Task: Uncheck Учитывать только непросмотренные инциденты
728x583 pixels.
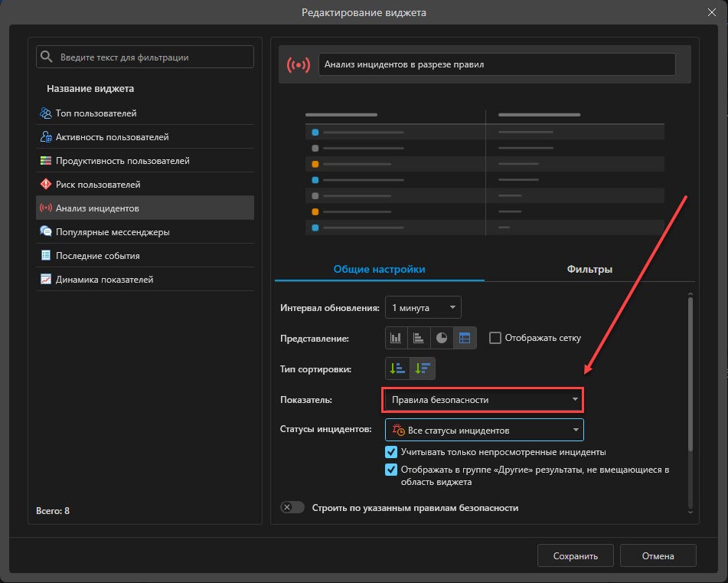Action: pyautogui.click(x=391, y=451)
